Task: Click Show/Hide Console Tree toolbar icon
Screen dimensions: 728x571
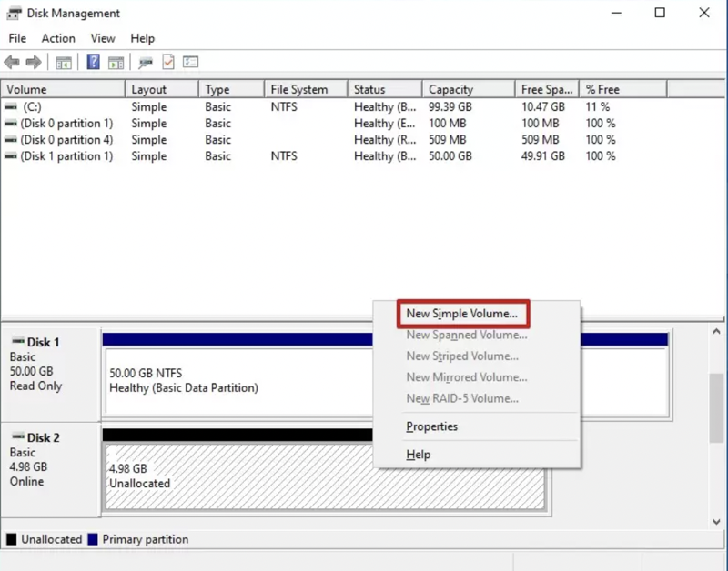Action: coord(64,63)
